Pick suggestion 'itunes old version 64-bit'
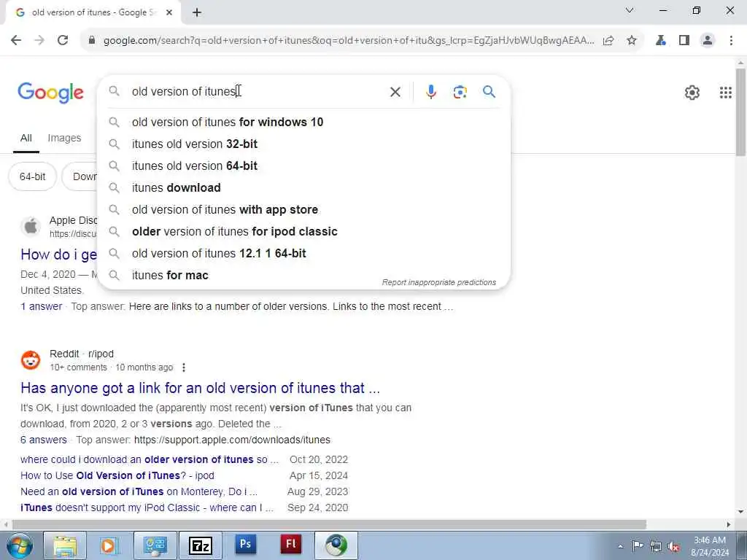This screenshot has width=747, height=560. click(x=304, y=166)
